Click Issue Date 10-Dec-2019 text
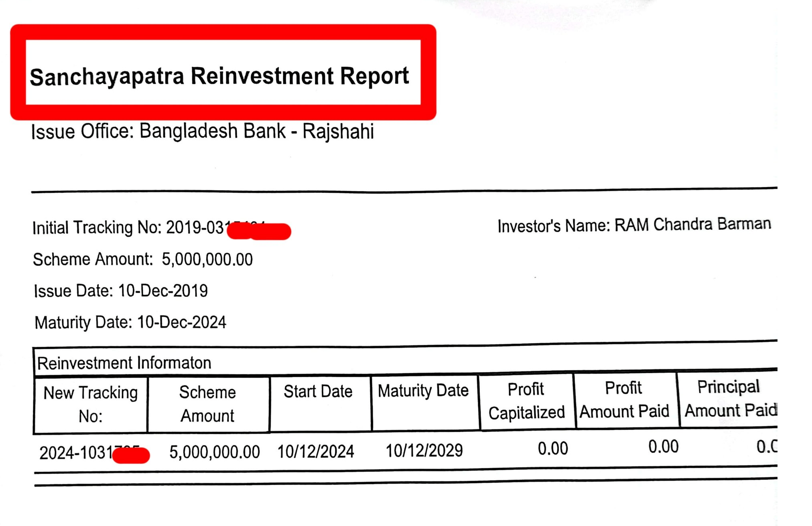Viewport: 812px width, 526px height. 121,291
